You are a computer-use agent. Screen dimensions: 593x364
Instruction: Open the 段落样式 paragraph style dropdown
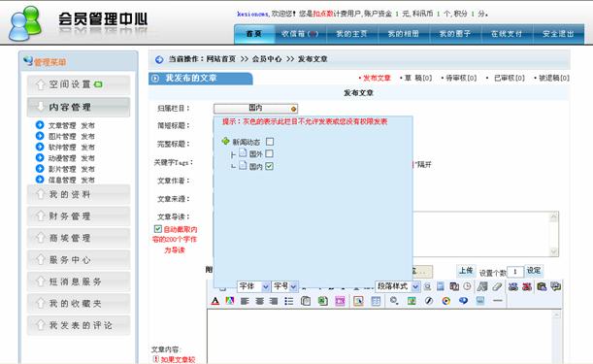tap(398, 286)
